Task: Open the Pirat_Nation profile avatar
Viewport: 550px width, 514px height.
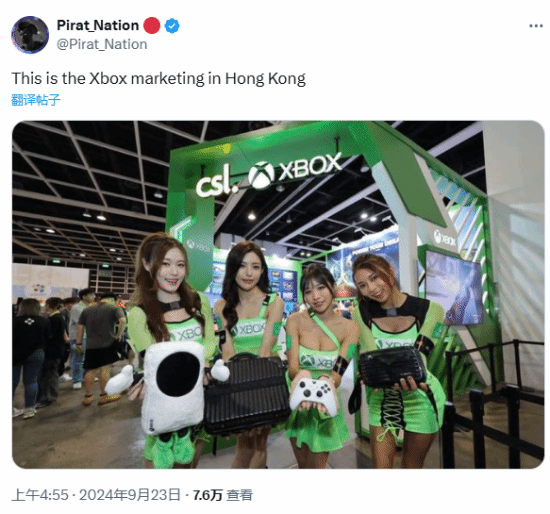Action: click(x=30, y=35)
